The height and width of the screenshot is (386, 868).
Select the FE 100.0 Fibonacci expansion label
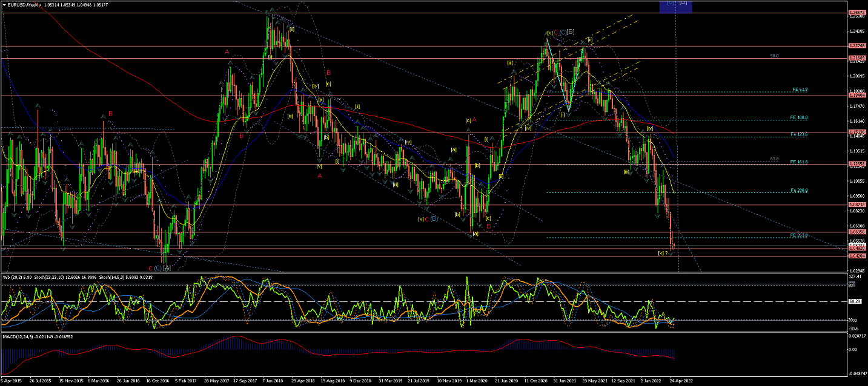799,117
